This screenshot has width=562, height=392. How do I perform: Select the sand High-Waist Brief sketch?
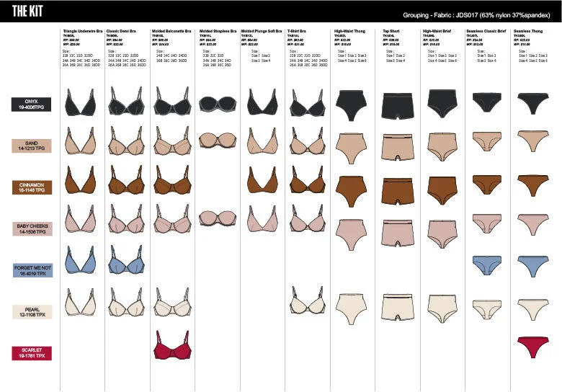tap(442, 147)
